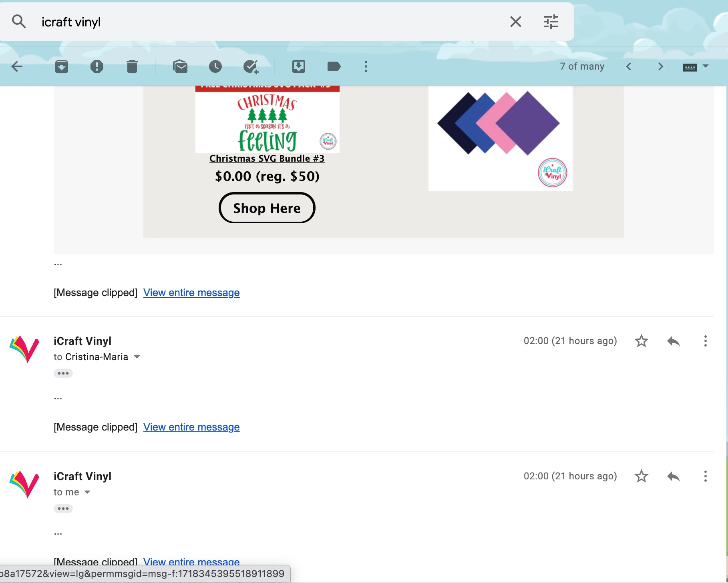Viewport: 728px width, 583px height.
Task: Archive the open conversation
Action: (62, 66)
